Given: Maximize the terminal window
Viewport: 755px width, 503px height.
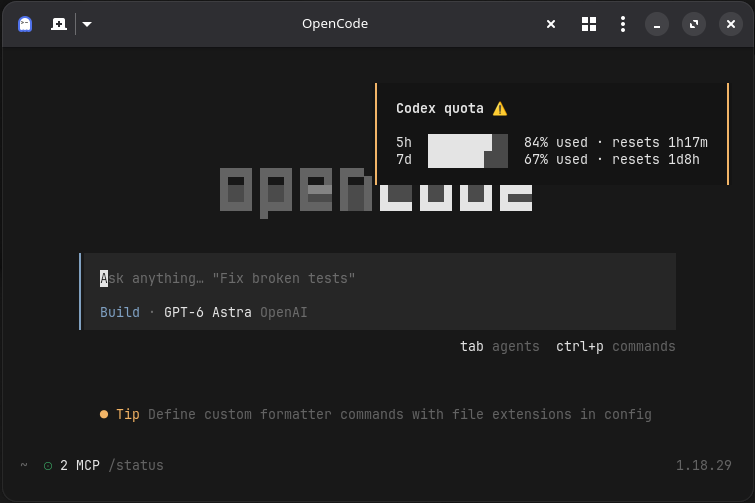Looking at the screenshot, I should tap(694, 24).
